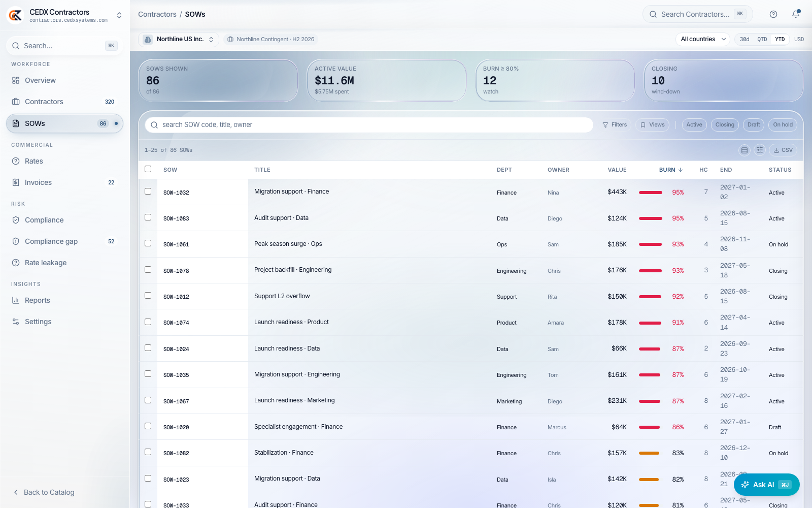Select the 30d range tab

[745, 39]
